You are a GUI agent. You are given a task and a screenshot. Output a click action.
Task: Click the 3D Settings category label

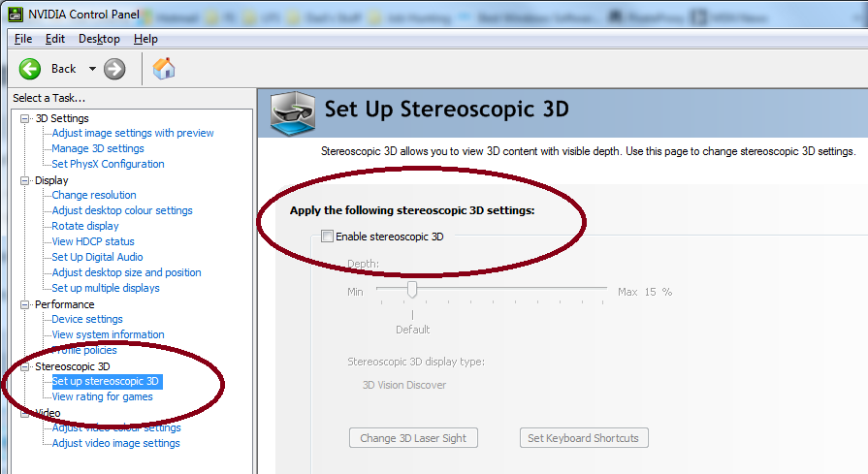(x=62, y=118)
